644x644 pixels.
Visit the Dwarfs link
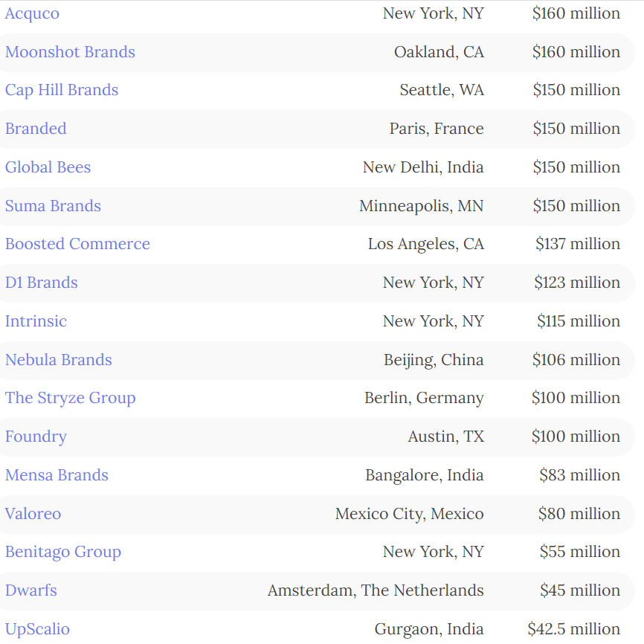point(31,590)
